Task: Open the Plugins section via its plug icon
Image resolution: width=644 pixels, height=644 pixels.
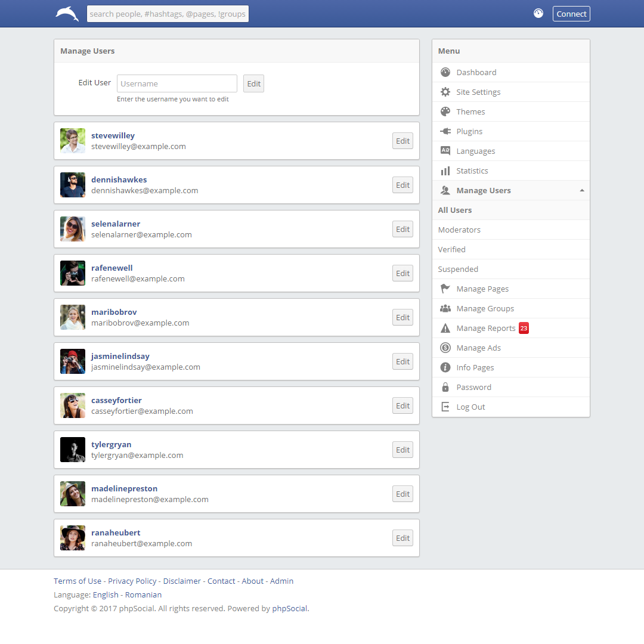Action: point(444,131)
